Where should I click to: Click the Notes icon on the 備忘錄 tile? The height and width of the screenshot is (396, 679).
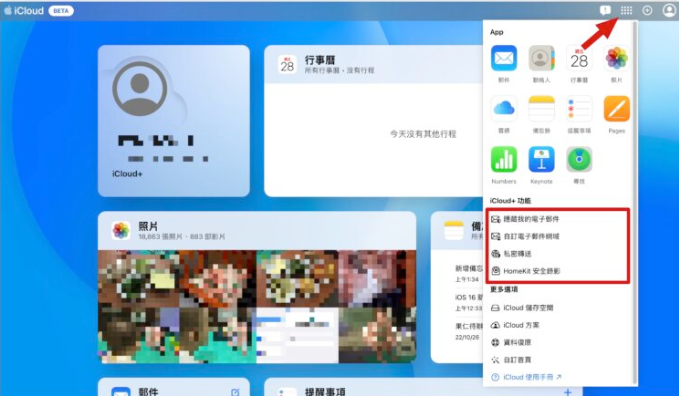click(453, 230)
